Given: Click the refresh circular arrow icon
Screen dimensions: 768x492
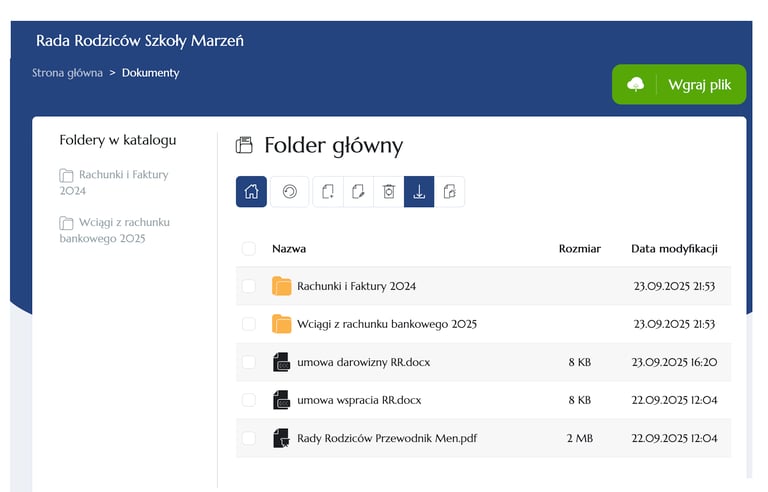Looking at the screenshot, I should 289,191.
